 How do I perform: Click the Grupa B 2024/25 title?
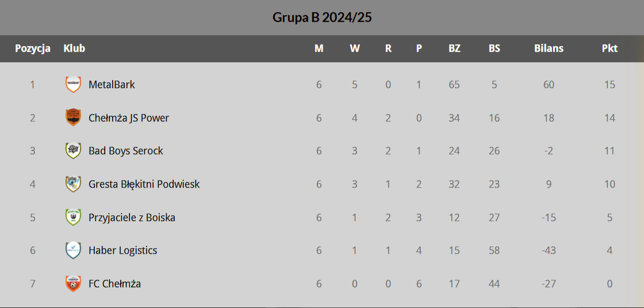coord(322,17)
